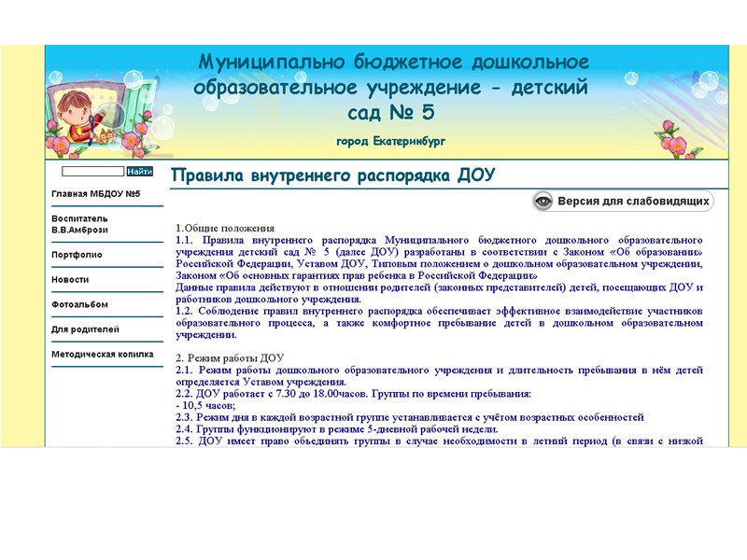Click the "город Екатеринбург" header text
This screenshot has height=560, width=747.
coord(390,142)
